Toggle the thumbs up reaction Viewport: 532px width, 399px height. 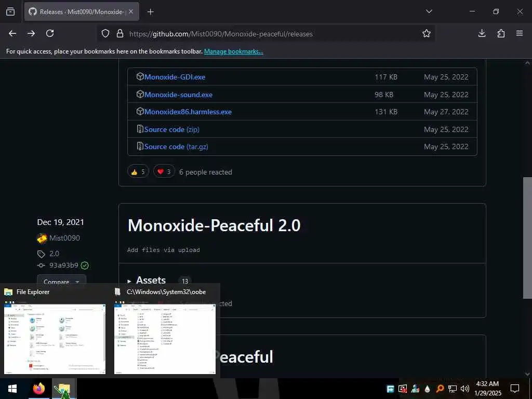pos(138,171)
